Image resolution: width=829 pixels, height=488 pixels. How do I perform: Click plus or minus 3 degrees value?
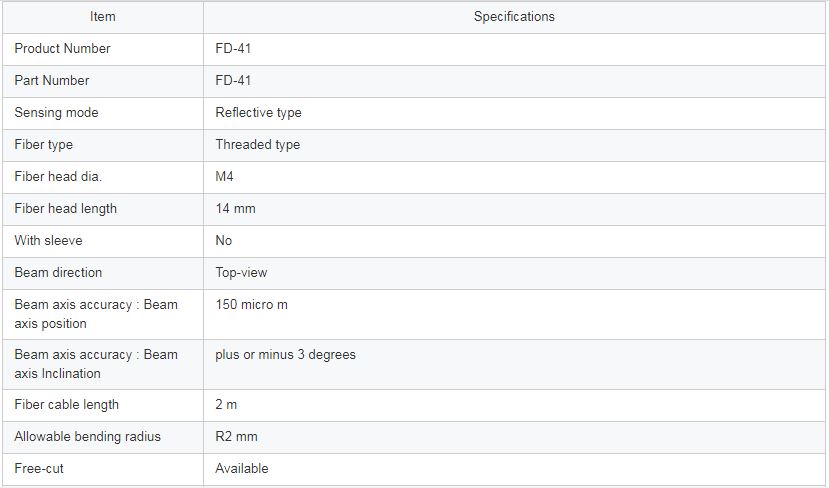tap(285, 354)
